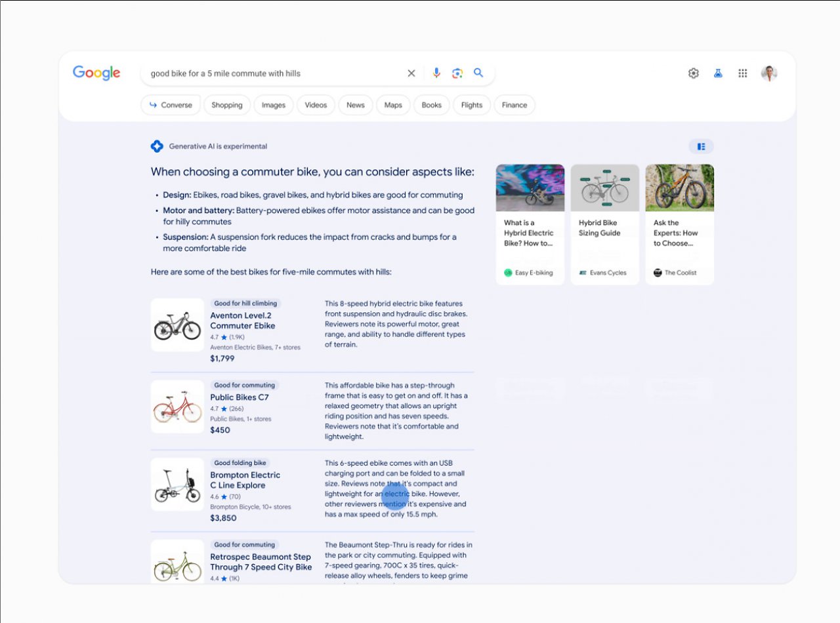Click the blue magnifier search icon

(x=478, y=73)
